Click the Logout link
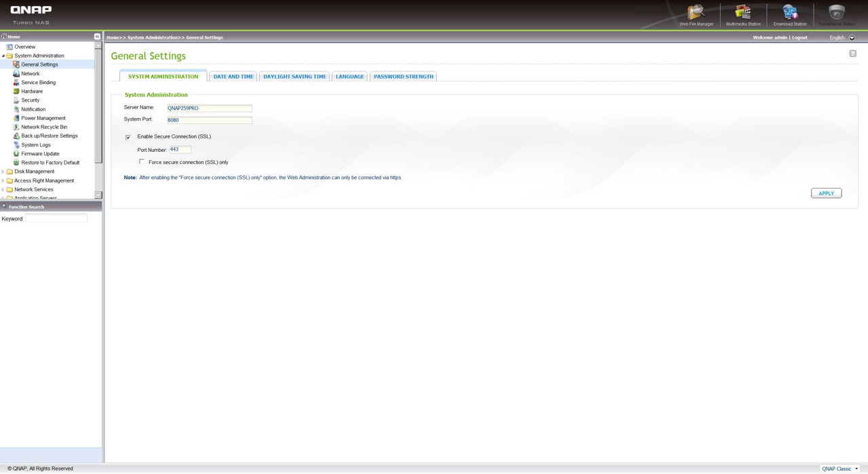 800,37
